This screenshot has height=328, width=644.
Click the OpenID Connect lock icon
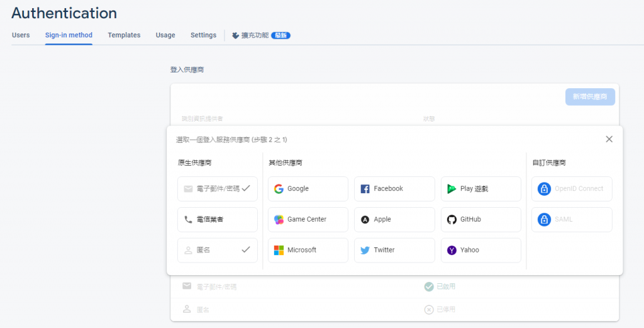[x=544, y=189]
